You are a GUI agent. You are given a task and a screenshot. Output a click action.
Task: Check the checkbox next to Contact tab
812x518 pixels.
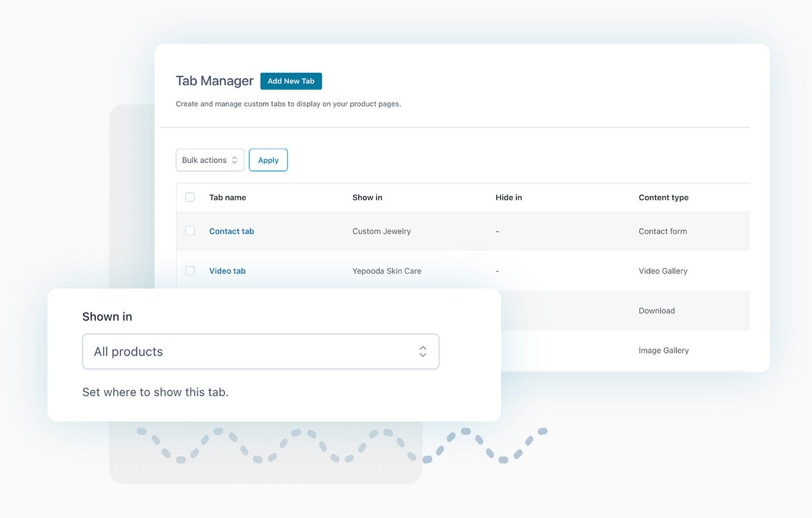tap(190, 231)
